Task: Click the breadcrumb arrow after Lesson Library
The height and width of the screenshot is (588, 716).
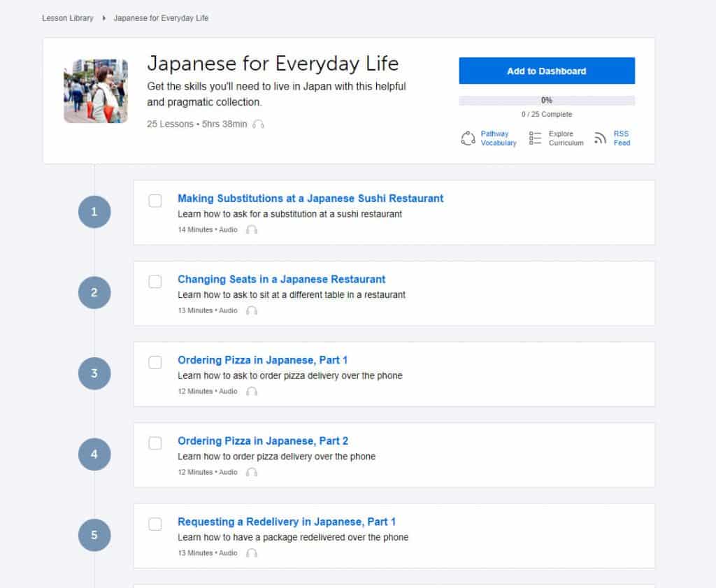Action: 103,18
